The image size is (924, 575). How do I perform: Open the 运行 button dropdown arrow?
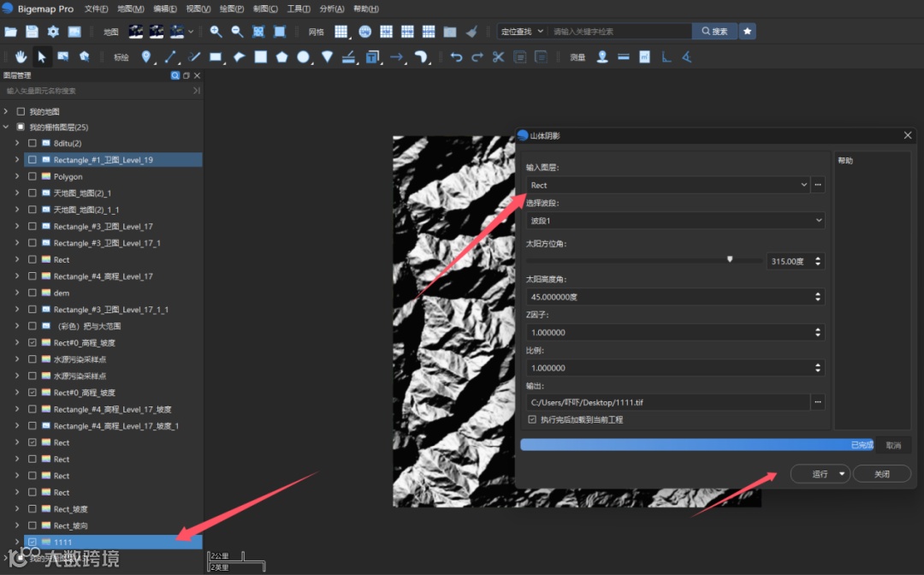842,474
